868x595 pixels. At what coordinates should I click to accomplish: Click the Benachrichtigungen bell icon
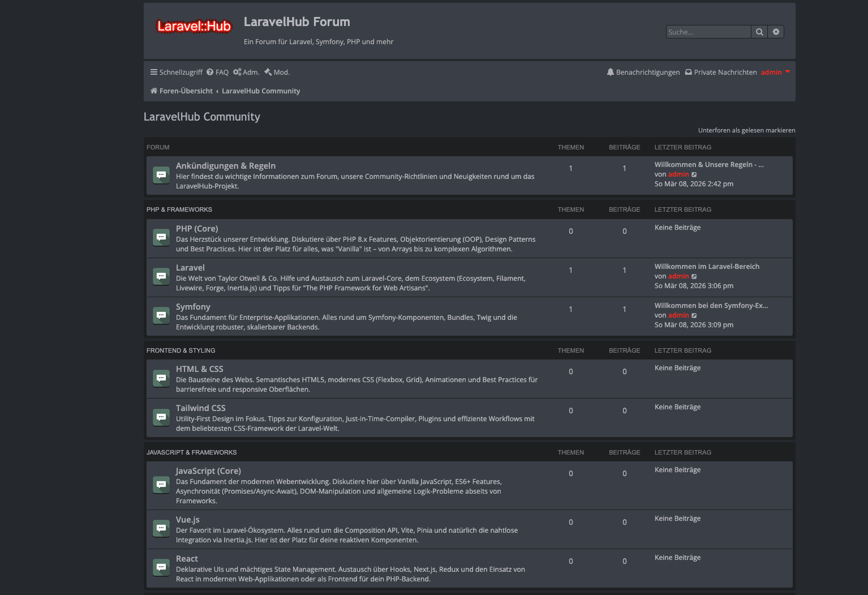(610, 72)
